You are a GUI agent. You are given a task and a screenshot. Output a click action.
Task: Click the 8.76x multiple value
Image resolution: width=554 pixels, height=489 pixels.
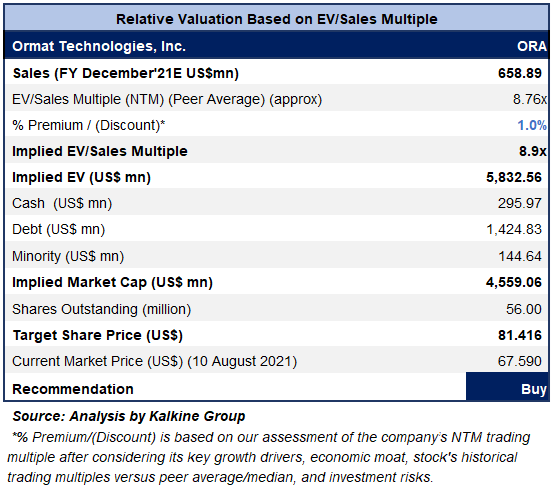[x=530, y=99]
